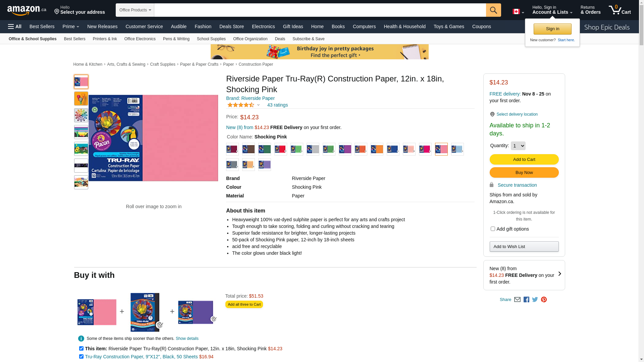Go to Amazon.ca home logo
This screenshot has height=362, width=644.
[x=27, y=10]
